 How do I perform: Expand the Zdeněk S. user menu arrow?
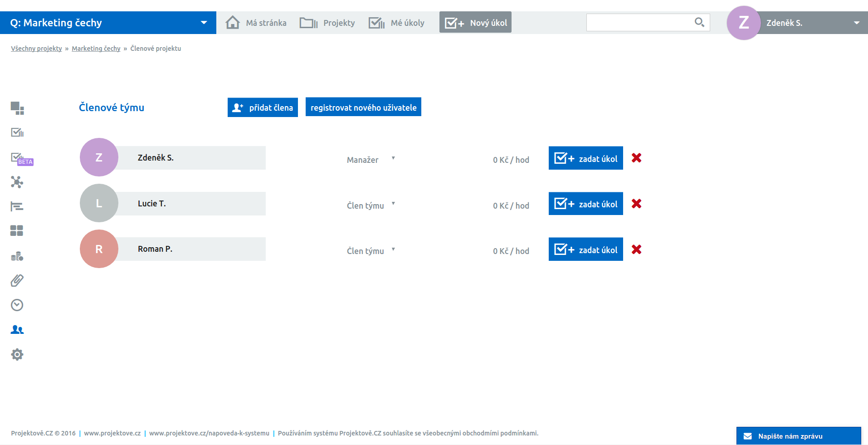click(x=857, y=23)
